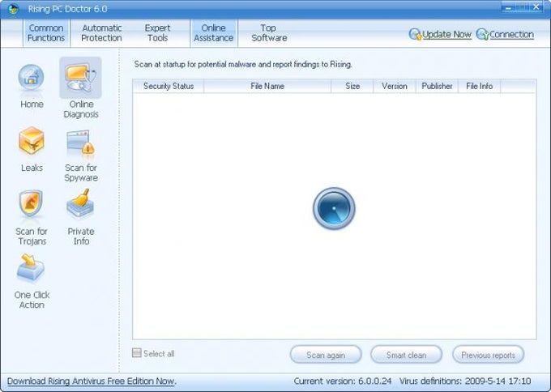
Task: Launch Scan for Spyware icon
Action: 80,142
